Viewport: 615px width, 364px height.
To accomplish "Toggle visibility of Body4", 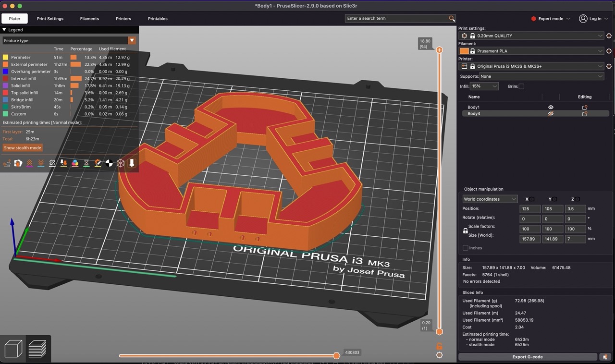I will 551,114.
